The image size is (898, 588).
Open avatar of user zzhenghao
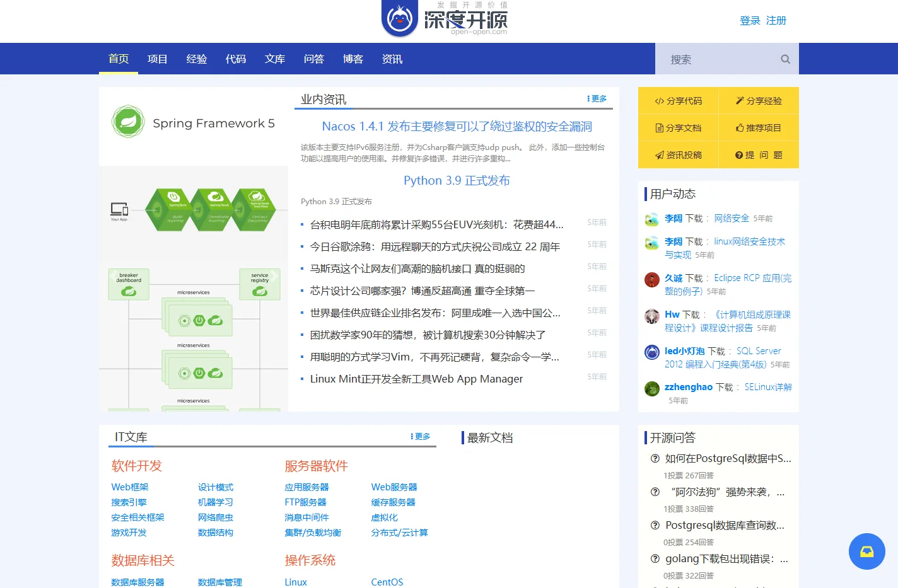point(652,389)
